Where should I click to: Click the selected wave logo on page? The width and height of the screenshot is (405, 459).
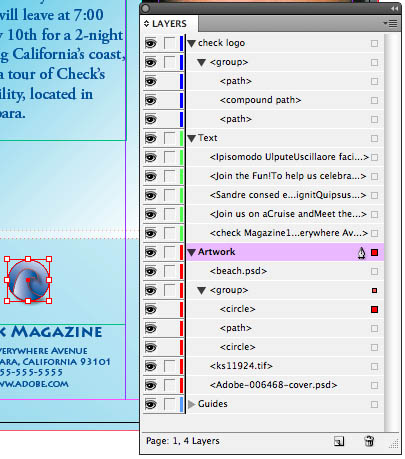[x=28, y=280]
